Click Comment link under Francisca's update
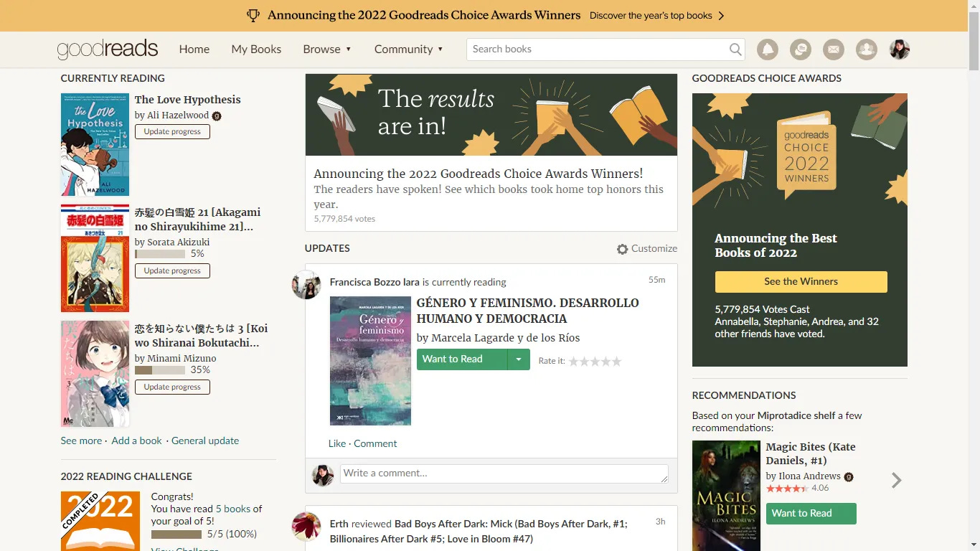This screenshot has width=980, height=551. click(x=375, y=443)
